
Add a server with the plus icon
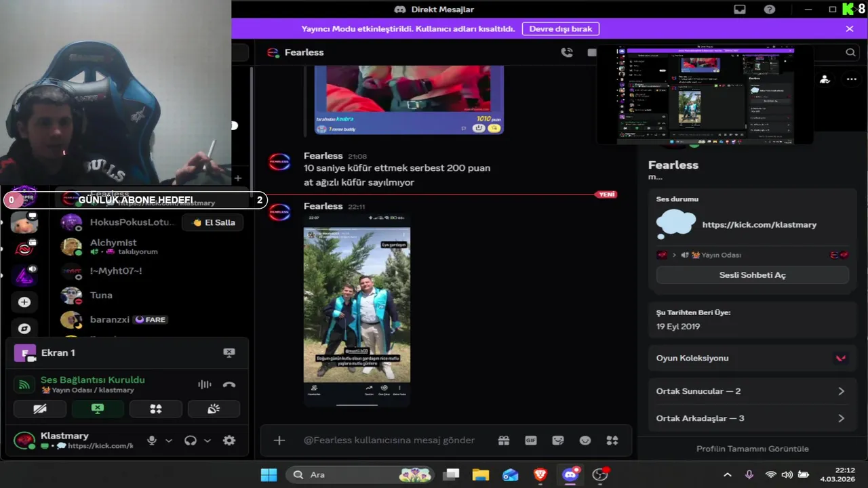(24, 302)
